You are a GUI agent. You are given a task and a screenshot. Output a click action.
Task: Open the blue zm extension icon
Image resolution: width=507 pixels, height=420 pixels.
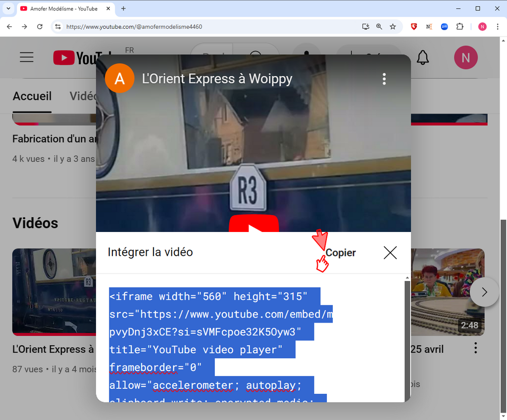point(444,27)
